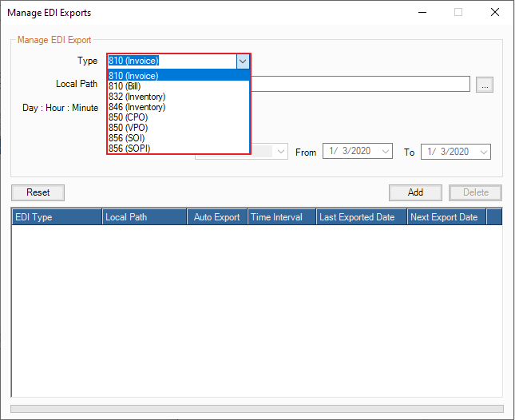This screenshot has height=420, width=515.
Task: Open the To date picker dropdown
Action: tap(483, 152)
